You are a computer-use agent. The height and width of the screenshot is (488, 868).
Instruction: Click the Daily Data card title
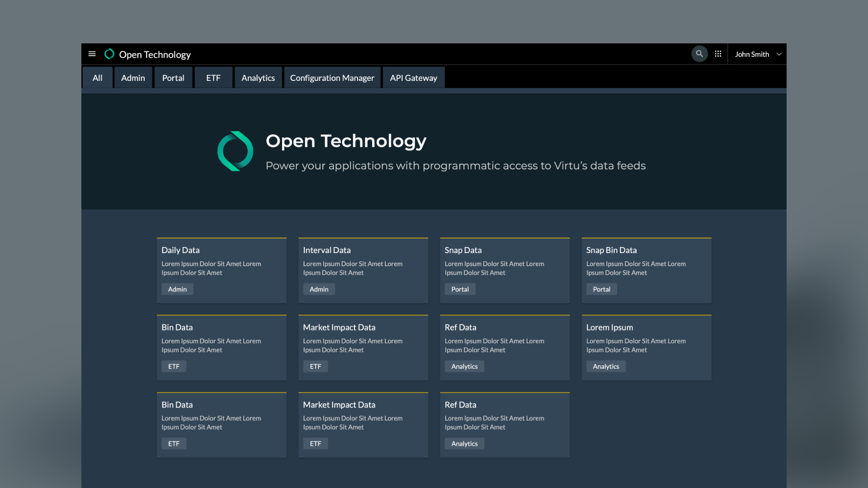[x=180, y=250]
